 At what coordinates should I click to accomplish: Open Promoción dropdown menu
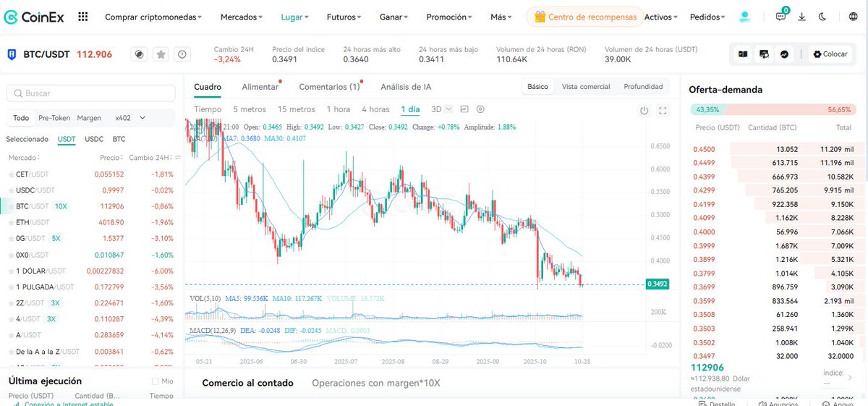[x=449, y=17]
